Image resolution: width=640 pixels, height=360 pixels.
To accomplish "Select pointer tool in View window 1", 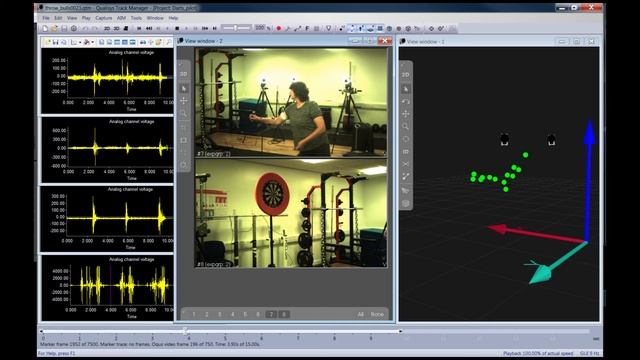I will pyautogui.click(x=406, y=89).
